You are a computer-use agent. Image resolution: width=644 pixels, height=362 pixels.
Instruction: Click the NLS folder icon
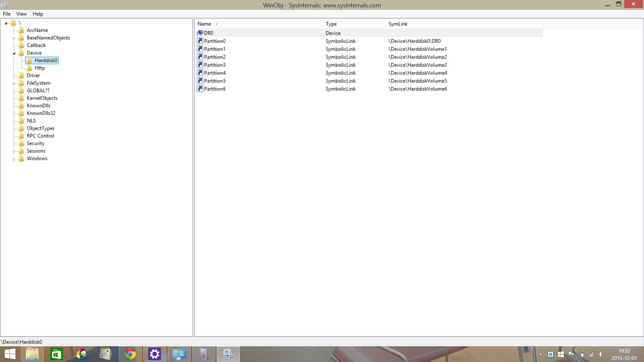(21, 121)
